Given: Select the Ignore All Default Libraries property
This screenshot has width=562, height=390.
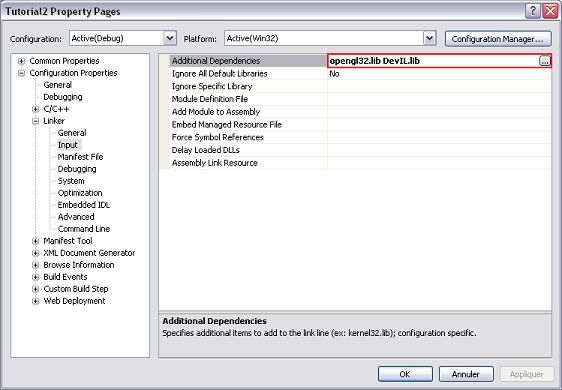Looking at the screenshot, I should (x=220, y=74).
